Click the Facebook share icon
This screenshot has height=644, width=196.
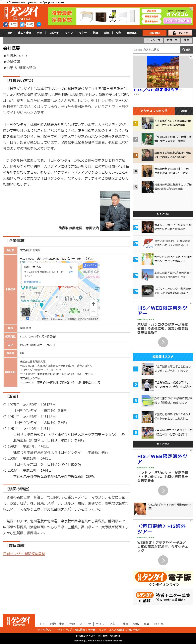6,24
